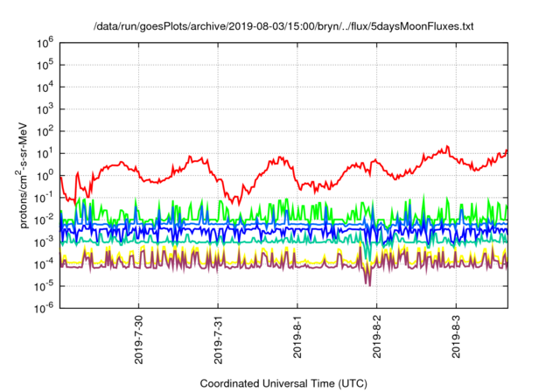
Task: Select the 10^0 y-axis tick label
Action: click(x=45, y=176)
